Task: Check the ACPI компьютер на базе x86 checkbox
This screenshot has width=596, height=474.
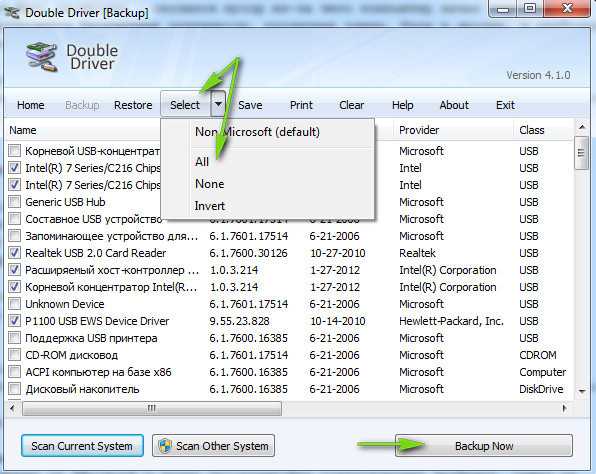Action: [x=14, y=371]
